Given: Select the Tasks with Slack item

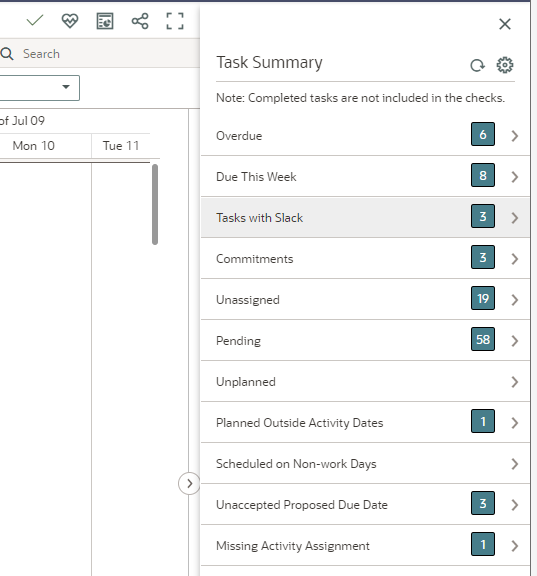Looking at the screenshot, I should [x=365, y=217].
